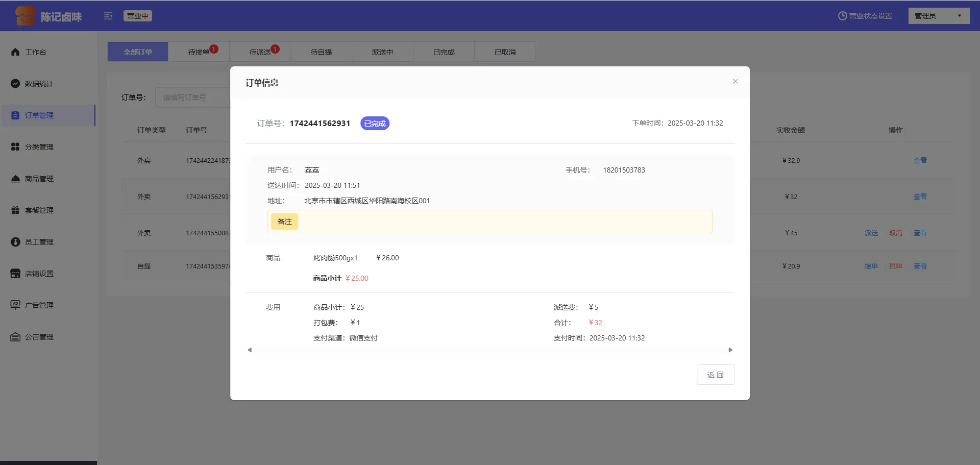Click the 返回 button in order dialog
The width and height of the screenshot is (980, 465).
pos(715,375)
